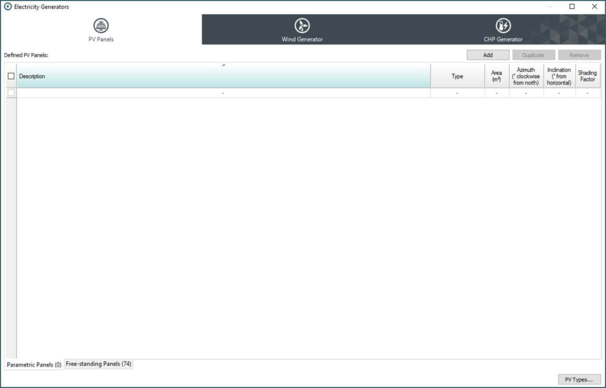Click the Duplicate button
The width and height of the screenshot is (606, 388).
[533, 55]
